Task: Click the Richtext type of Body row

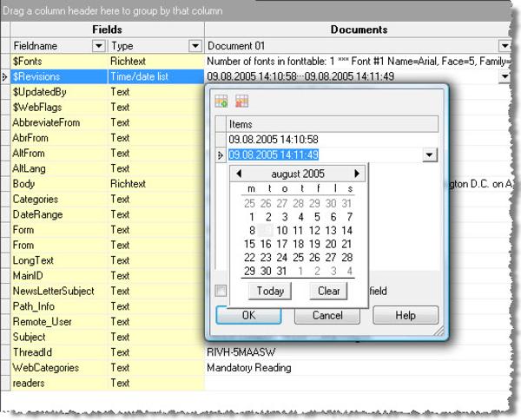Action: coord(155,184)
